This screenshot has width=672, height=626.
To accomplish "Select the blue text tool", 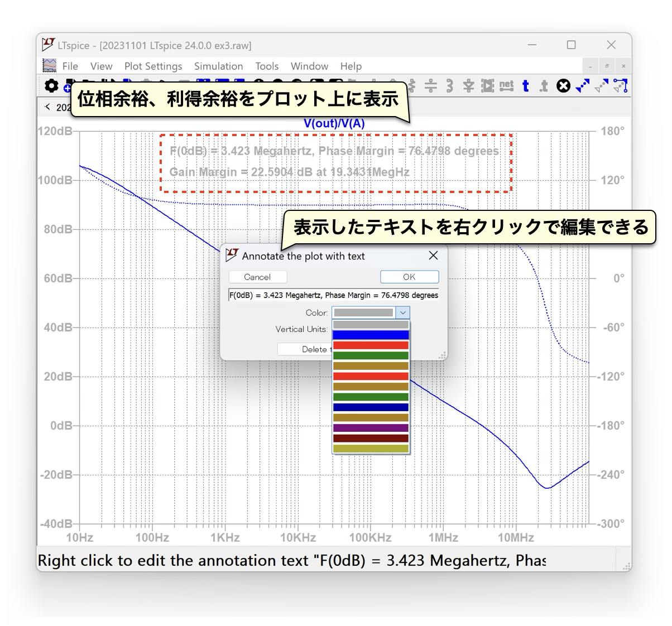I will (525, 85).
